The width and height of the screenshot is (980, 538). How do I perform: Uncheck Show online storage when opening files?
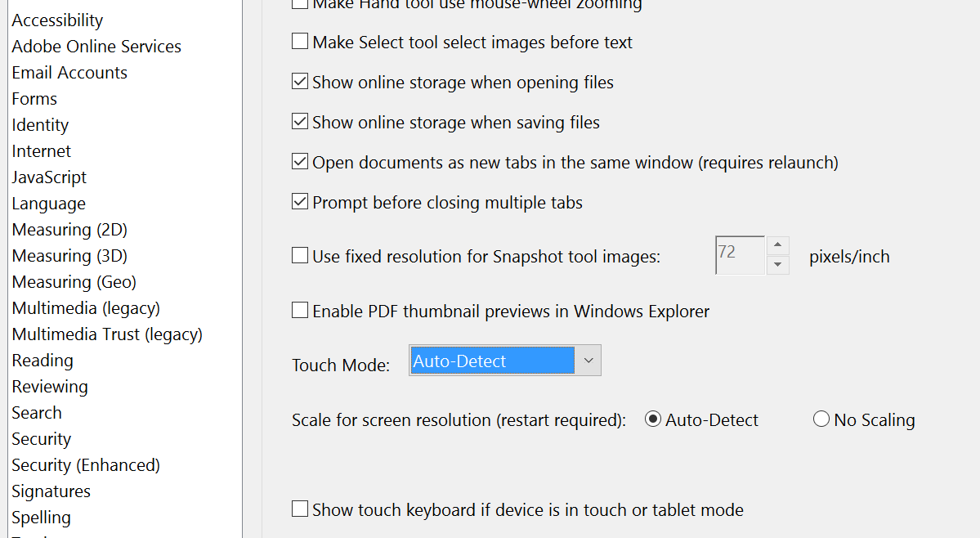(x=300, y=82)
